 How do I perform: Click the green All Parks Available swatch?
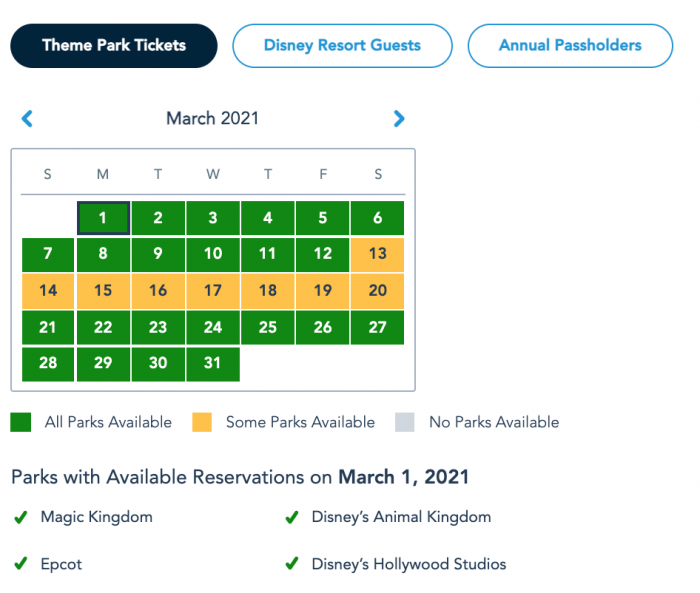21,422
